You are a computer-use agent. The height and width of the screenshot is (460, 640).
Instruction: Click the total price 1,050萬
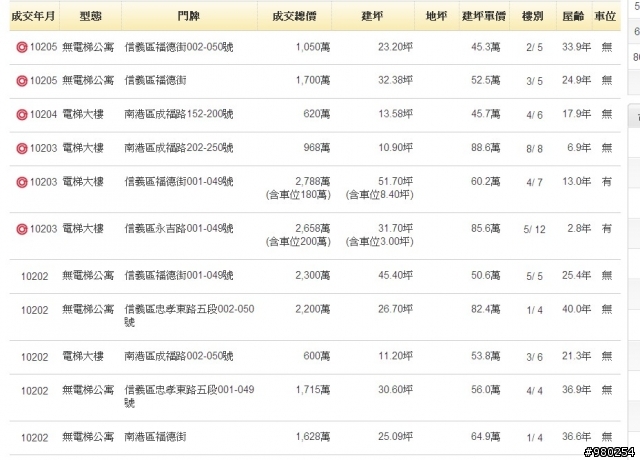pos(313,47)
